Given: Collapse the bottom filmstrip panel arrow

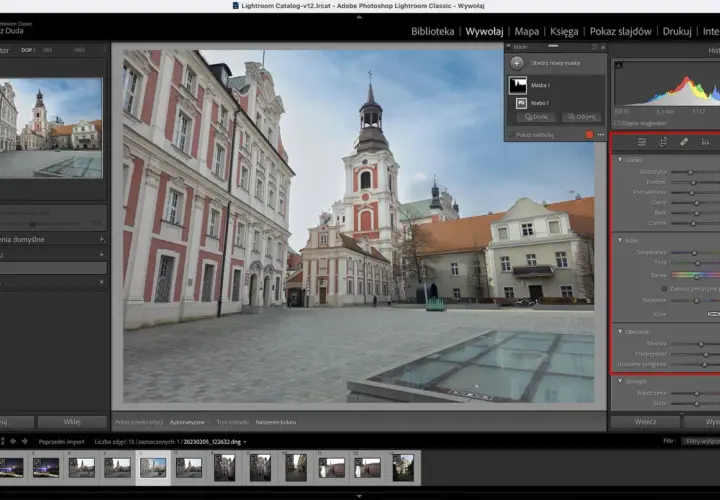Looking at the screenshot, I should point(359,496).
